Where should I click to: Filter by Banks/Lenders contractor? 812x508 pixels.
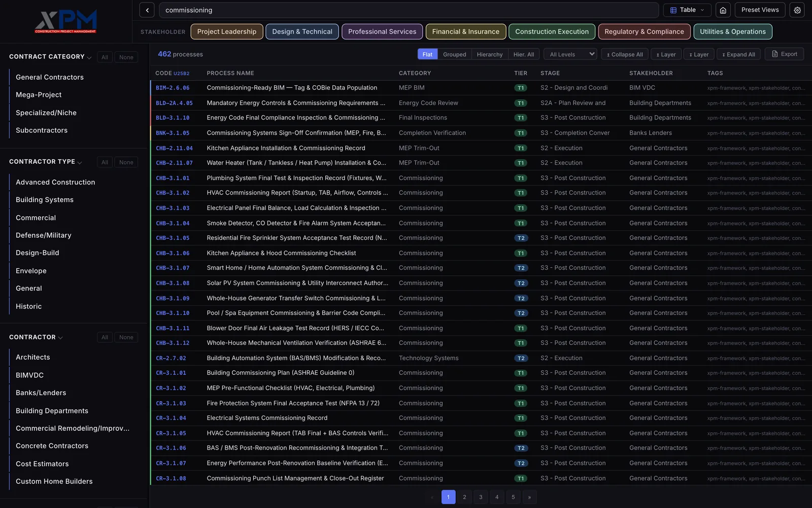[x=41, y=393]
